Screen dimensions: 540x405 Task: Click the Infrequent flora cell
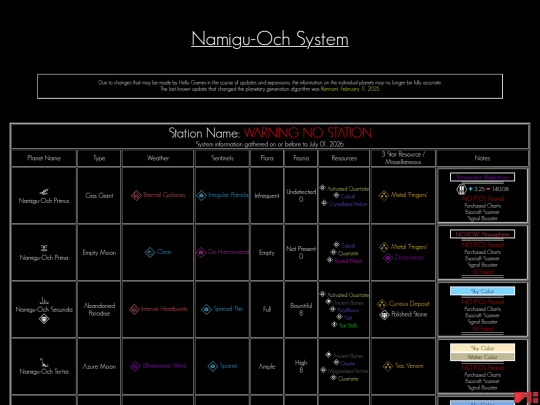[x=267, y=196]
